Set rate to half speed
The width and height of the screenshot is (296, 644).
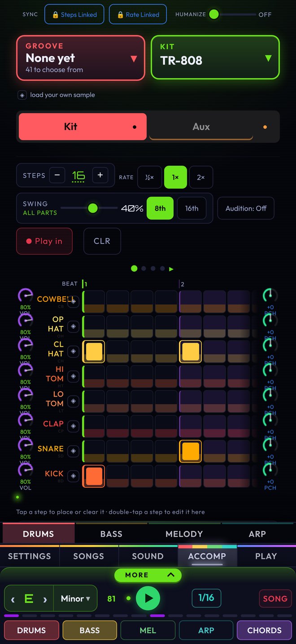149,177
